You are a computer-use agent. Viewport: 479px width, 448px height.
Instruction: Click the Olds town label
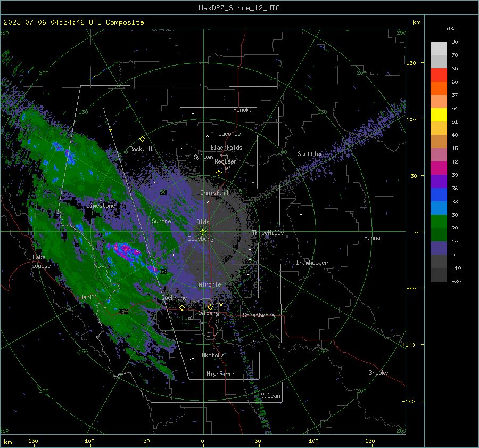(203, 222)
